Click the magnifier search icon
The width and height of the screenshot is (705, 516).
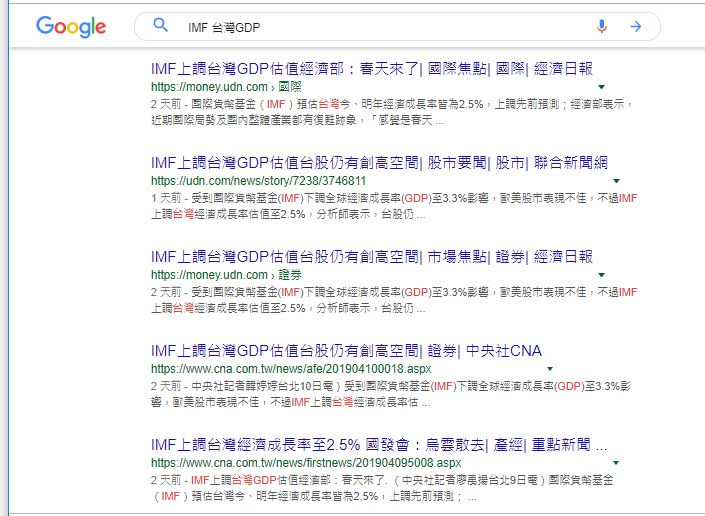[161, 25]
